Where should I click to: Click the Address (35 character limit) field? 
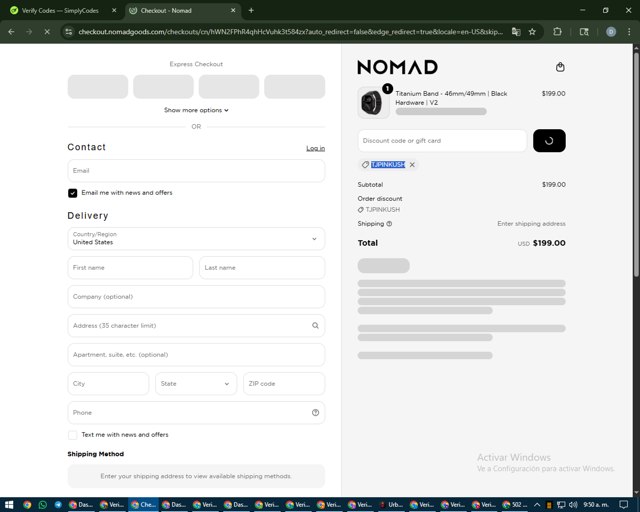(196, 325)
